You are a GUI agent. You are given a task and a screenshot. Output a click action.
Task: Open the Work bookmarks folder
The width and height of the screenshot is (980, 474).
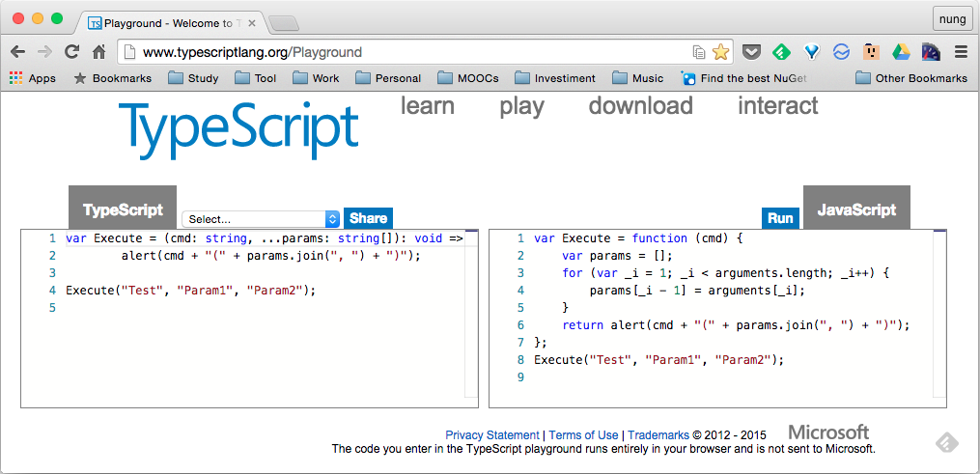(316, 78)
